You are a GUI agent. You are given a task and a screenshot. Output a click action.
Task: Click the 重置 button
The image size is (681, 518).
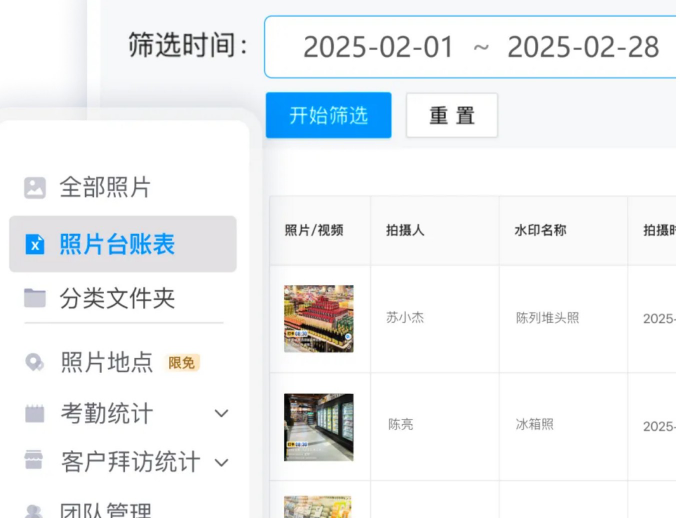pos(452,115)
